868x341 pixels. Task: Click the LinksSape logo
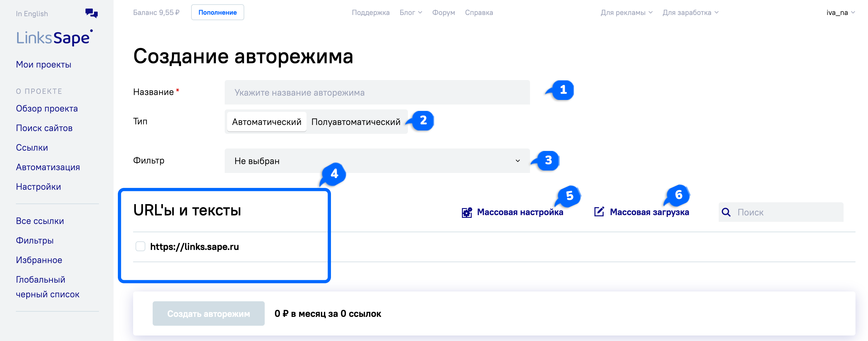54,38
